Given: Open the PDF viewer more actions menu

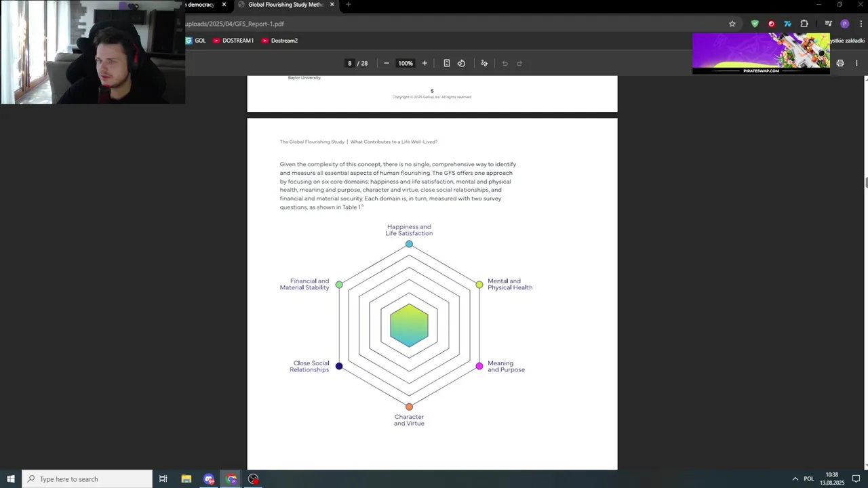Looking at the screenshot, I should click(856, 63).
